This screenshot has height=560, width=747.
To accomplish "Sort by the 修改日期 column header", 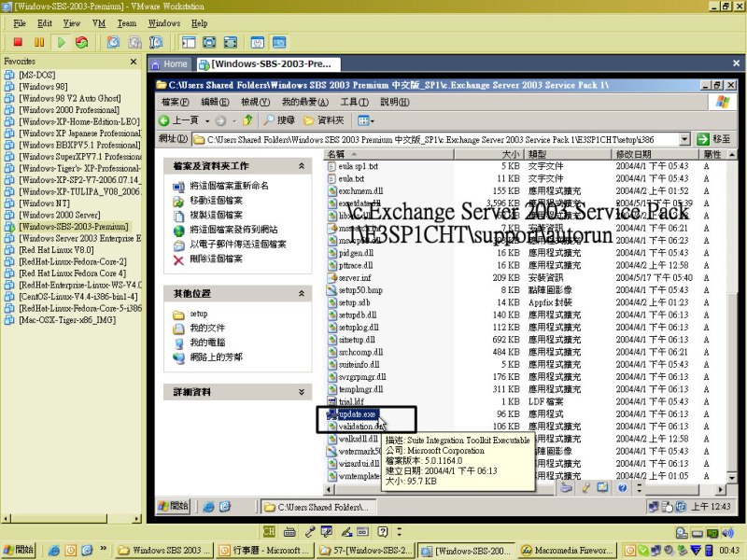I will (x=655, y=154).
